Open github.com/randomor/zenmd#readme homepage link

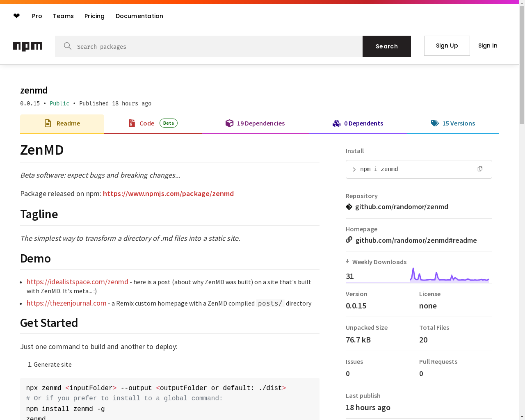click(x=416, y=240)
